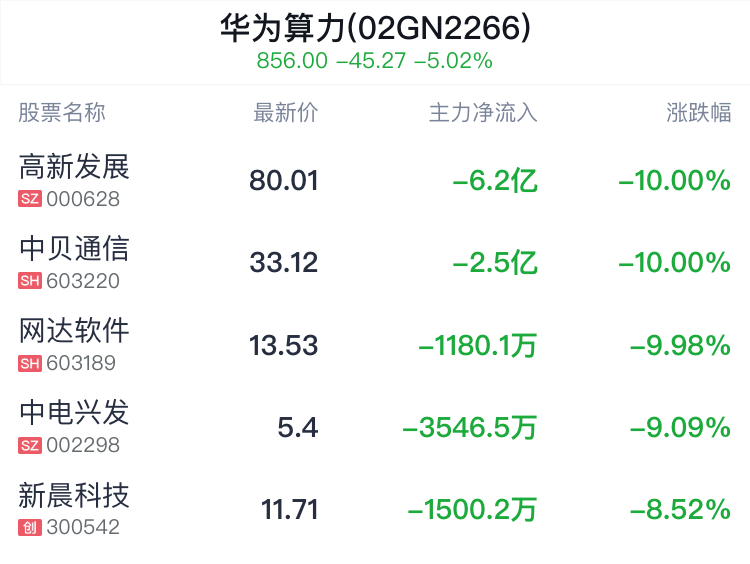Click the -10.00% change for 高新发展
This screenshot has height=564, width=750.
(x=674, y=181)
